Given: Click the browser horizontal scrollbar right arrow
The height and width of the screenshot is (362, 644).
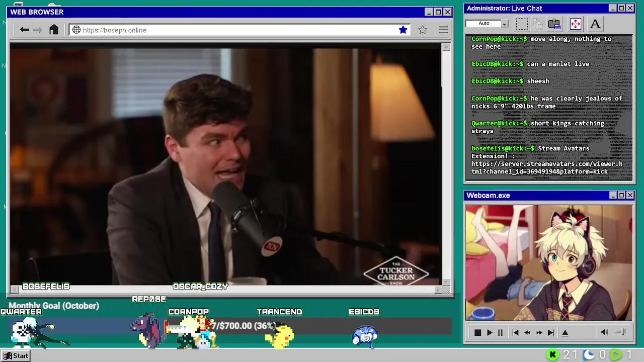Looking at the screenshot, I should [438, 289].
